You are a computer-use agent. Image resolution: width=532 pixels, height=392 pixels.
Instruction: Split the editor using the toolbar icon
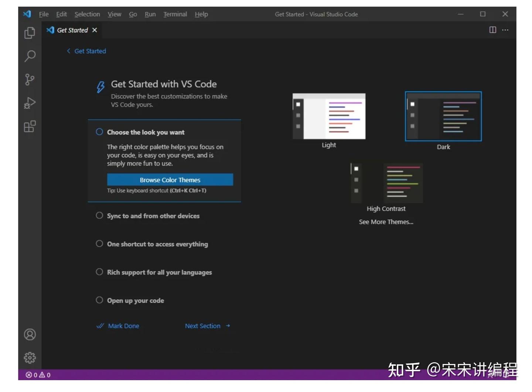click(x=492, y=30)
